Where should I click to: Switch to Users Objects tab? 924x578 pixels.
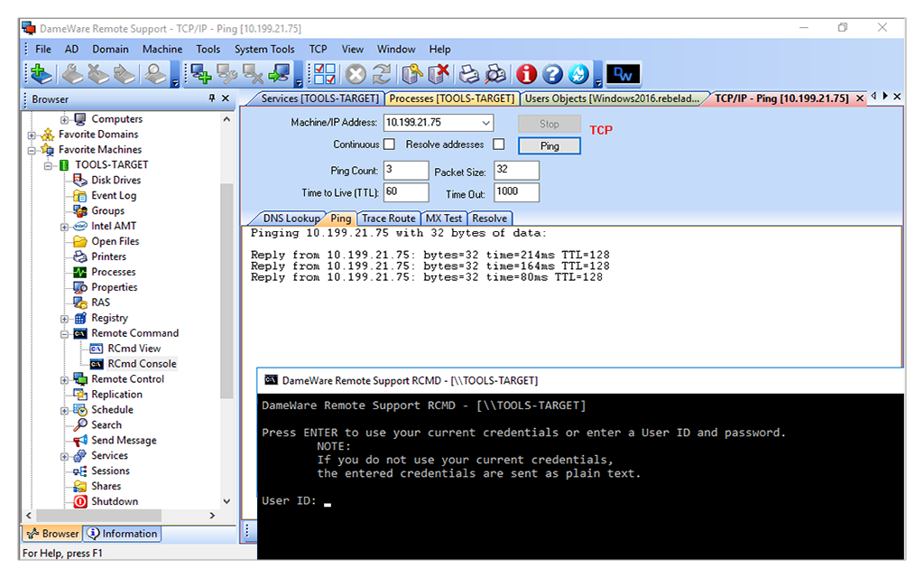tap(613, 98)
